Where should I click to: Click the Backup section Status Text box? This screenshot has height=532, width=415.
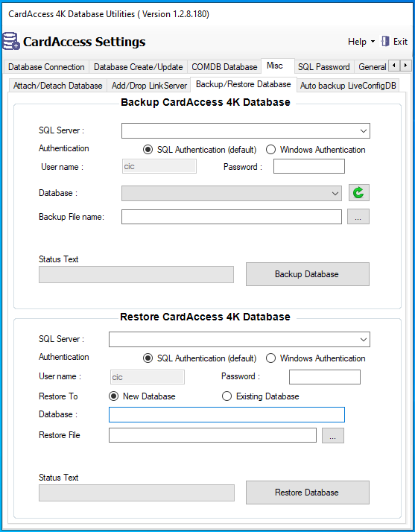(x=136, y=274)
